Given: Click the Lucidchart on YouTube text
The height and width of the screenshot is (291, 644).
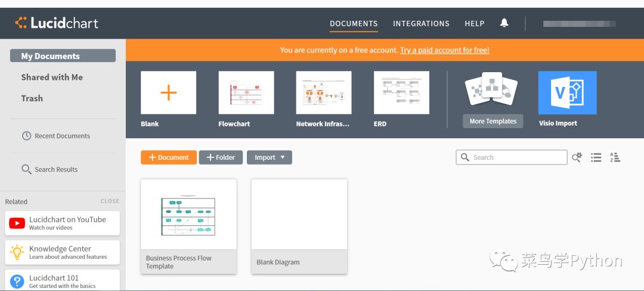Looking at the screenshot, I should [x=67, y=219].
